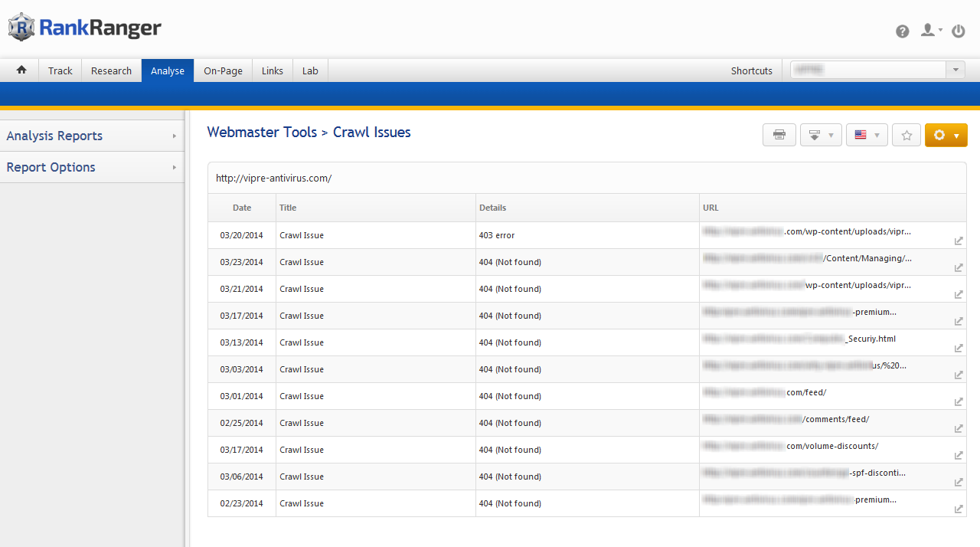Add report to favorites with star icon
This screenshot has width=980, height=547.
point(906,136)
